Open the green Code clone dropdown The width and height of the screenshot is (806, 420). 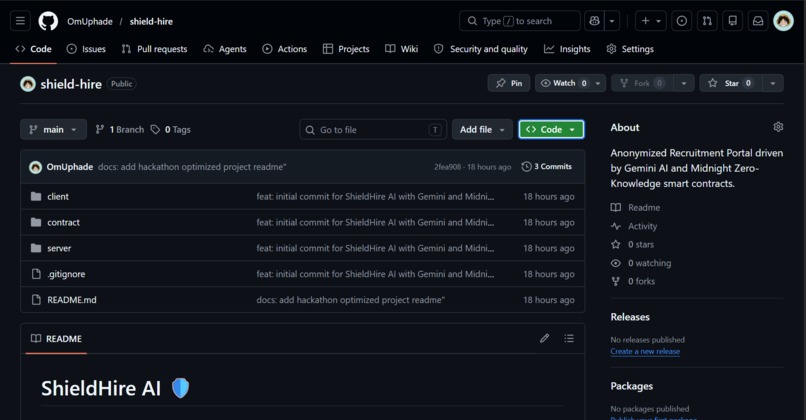tap(551, 130)
